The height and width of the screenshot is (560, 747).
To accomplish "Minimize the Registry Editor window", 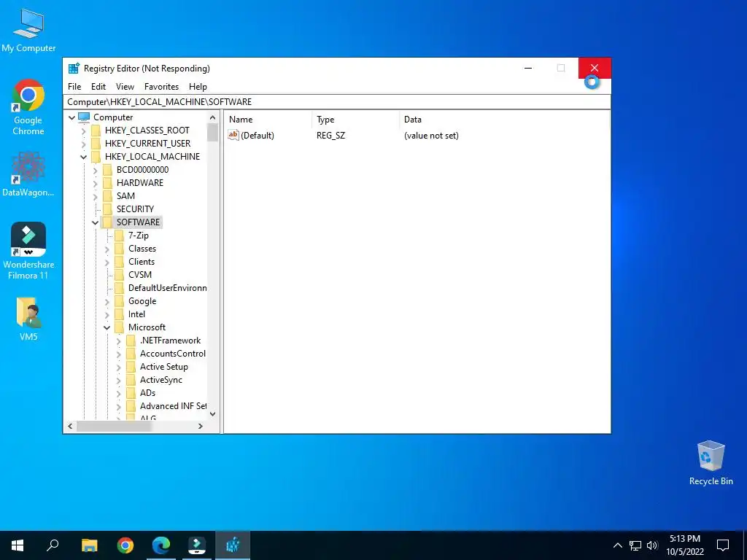I will click(x=528, y=68).
